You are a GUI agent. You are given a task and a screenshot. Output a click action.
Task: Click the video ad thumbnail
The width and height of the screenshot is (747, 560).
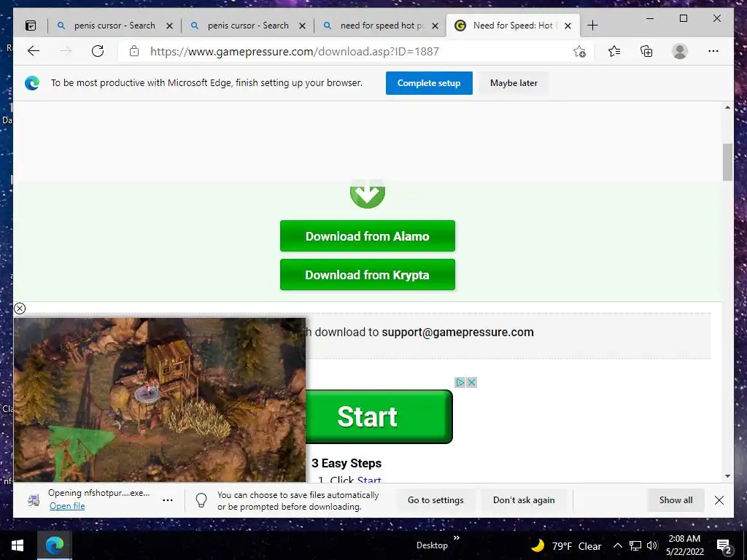click(160, 400)
